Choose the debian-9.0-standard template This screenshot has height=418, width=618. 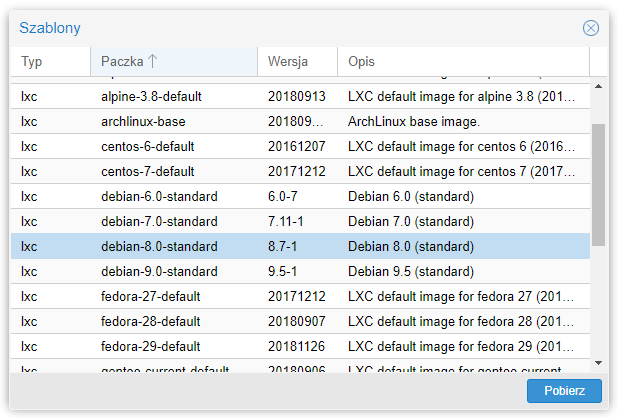159,272
